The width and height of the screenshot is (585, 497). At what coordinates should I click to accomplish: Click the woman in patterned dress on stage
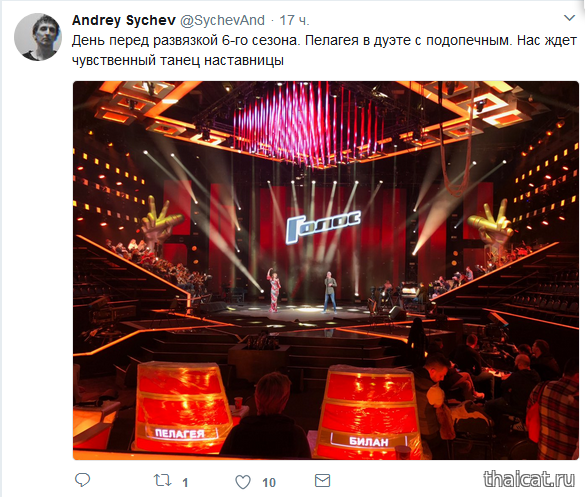(x=273, y=289)
